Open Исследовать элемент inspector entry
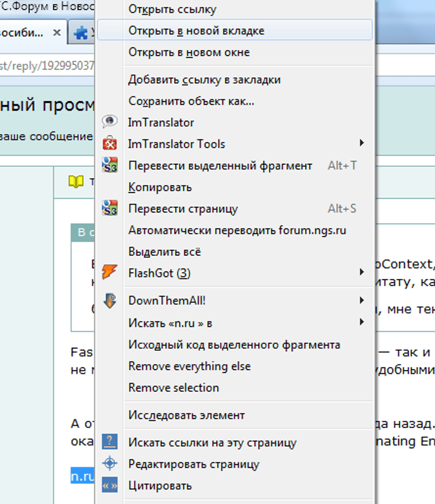435x504 pixels. pyautogui.click(x=187, y=415)
